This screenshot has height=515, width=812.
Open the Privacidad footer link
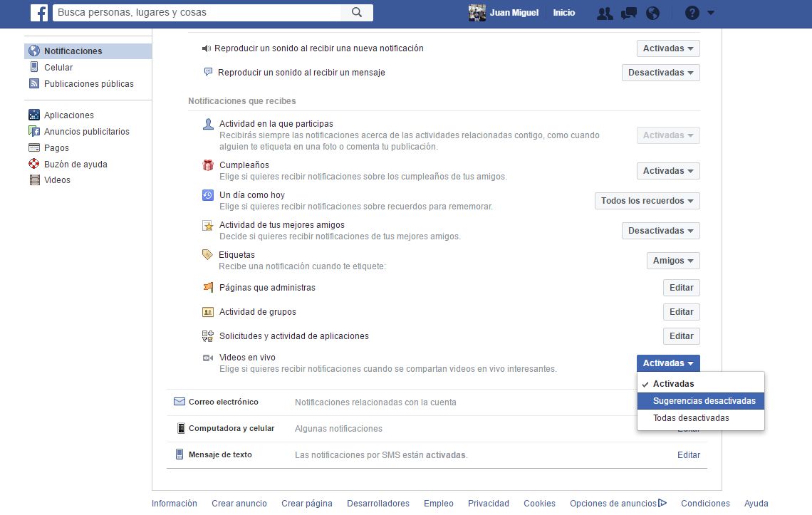click(488, 504)
